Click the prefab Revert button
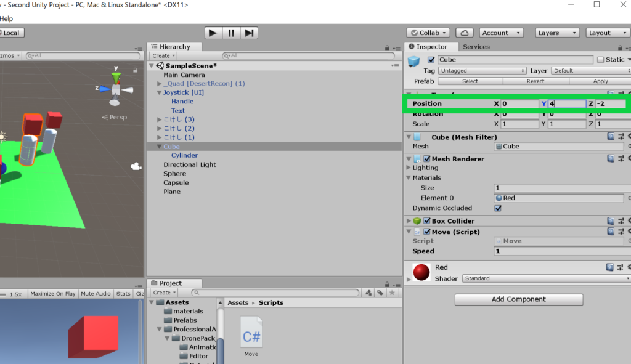 point(535,81)
